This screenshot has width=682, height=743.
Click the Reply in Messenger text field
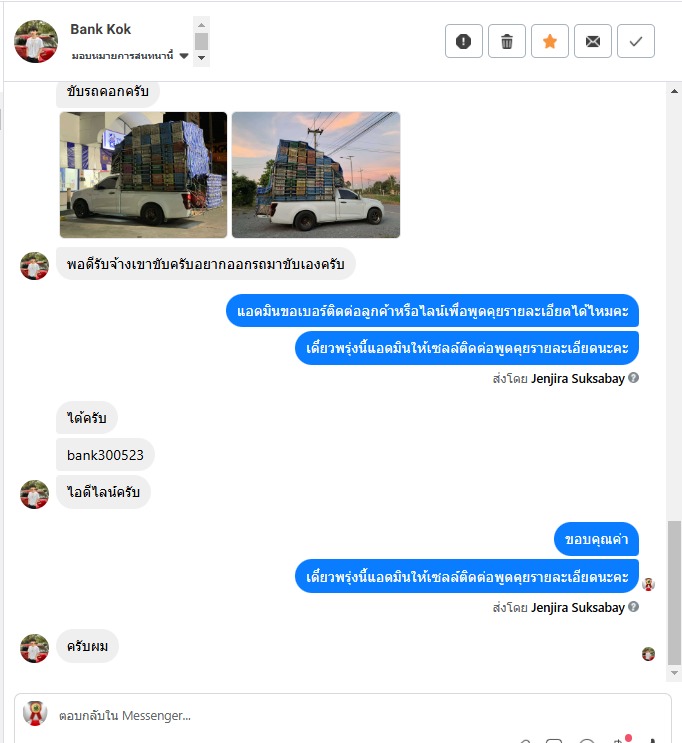pos(343,716)
